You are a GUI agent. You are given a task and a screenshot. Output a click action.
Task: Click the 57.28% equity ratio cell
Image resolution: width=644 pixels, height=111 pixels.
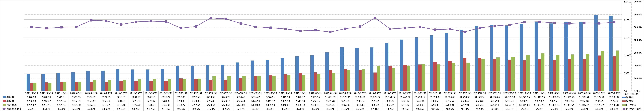coord(211,109)
